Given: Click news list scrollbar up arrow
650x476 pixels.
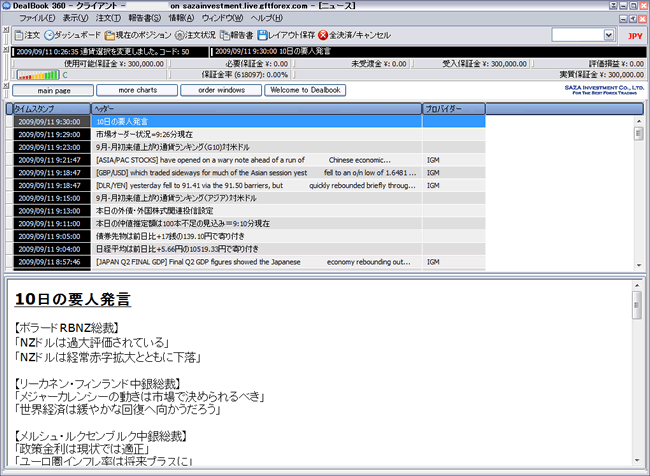Looking at the screenshot, I should [x=639, y=121].
